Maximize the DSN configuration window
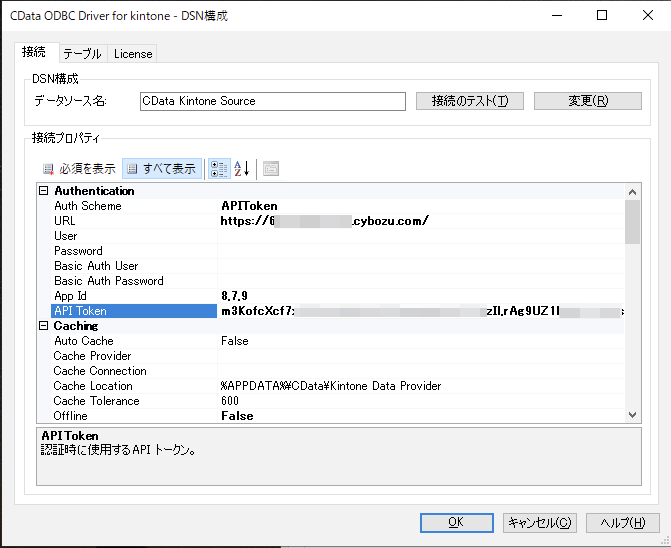This screenshot has height=548, width=671. point(602,15)
